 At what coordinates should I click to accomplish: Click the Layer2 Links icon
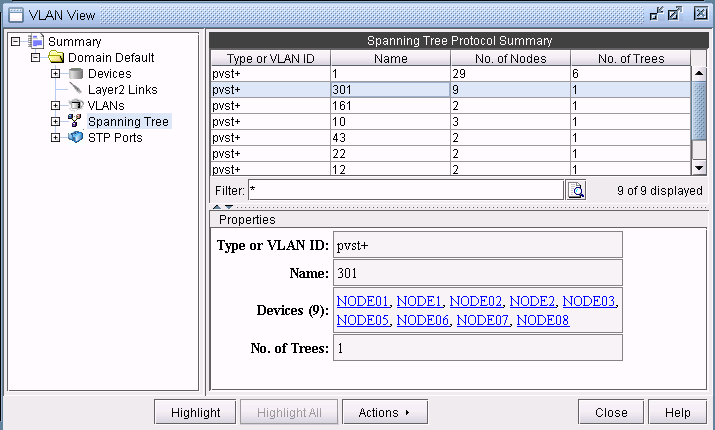[x=75, y=90]
